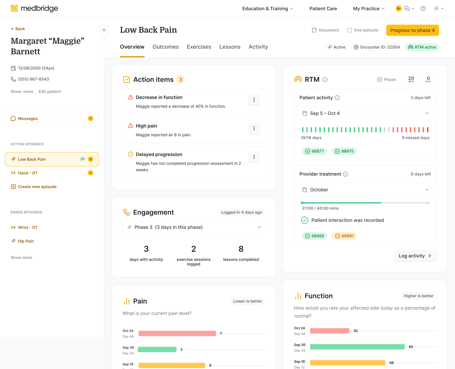Click the code badge 98977
This screenshot has height=369, width=455.
click(314, 151)
